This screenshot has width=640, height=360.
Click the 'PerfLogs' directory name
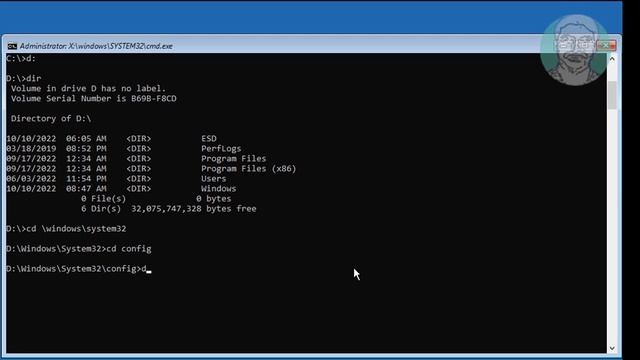tap(221, 149)
